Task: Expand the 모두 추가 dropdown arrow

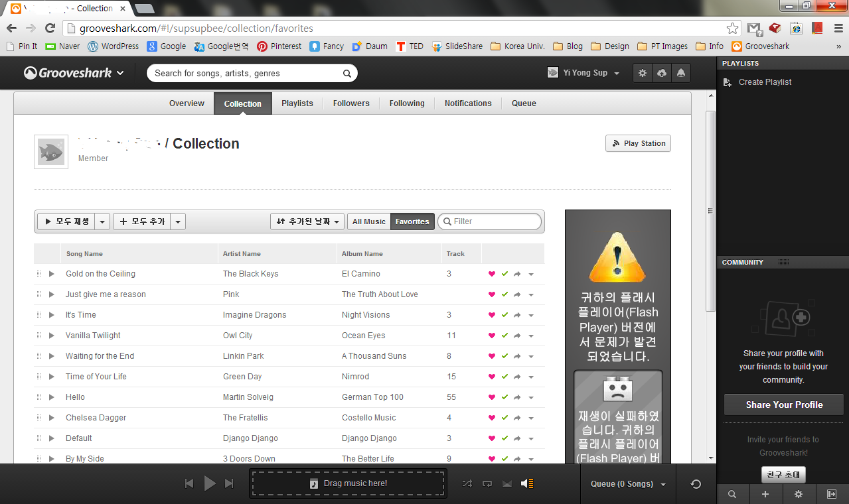Action: (x=178, y=221)
